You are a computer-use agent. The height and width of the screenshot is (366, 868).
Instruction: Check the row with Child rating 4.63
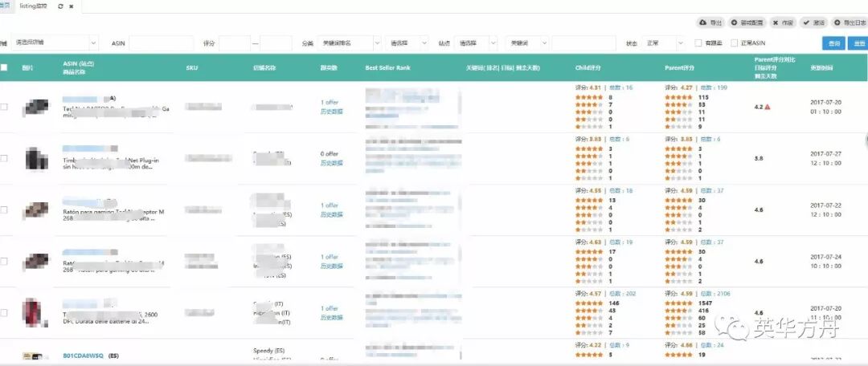tap(4, 261)
